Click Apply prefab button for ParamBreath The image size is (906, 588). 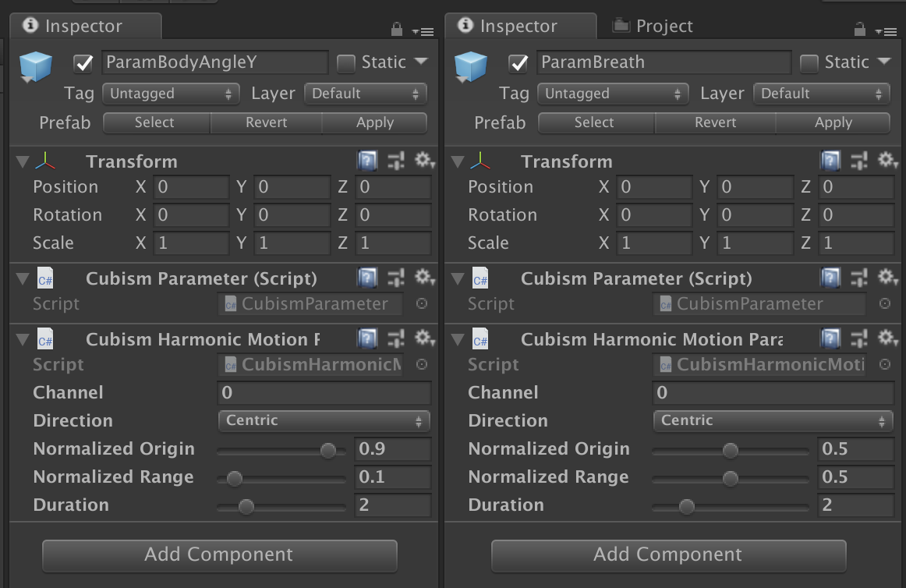tap(833, 122)
